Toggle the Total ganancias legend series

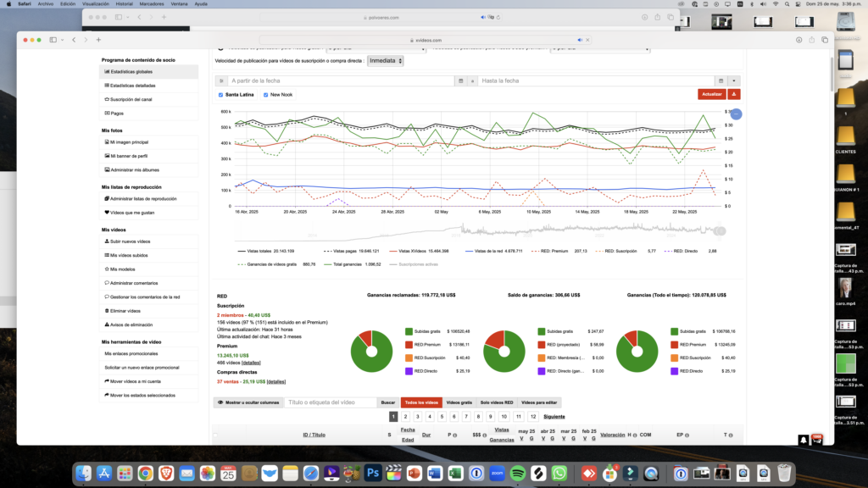coord(352,264)
